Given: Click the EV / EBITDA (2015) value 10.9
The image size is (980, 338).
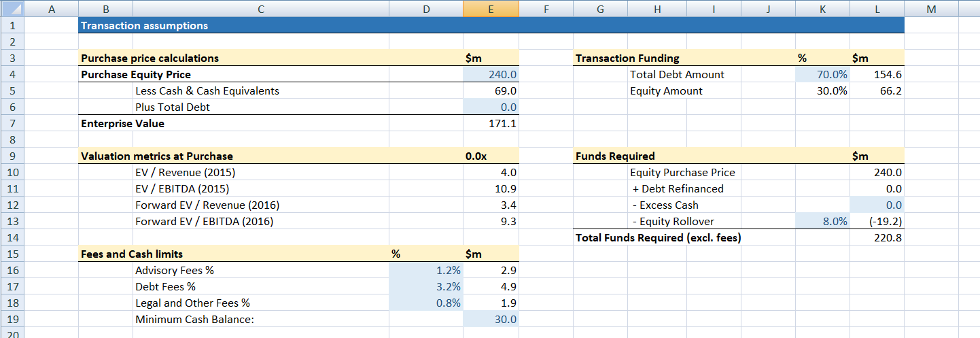Looking at the screenshot, I should (x=491, y=189).
